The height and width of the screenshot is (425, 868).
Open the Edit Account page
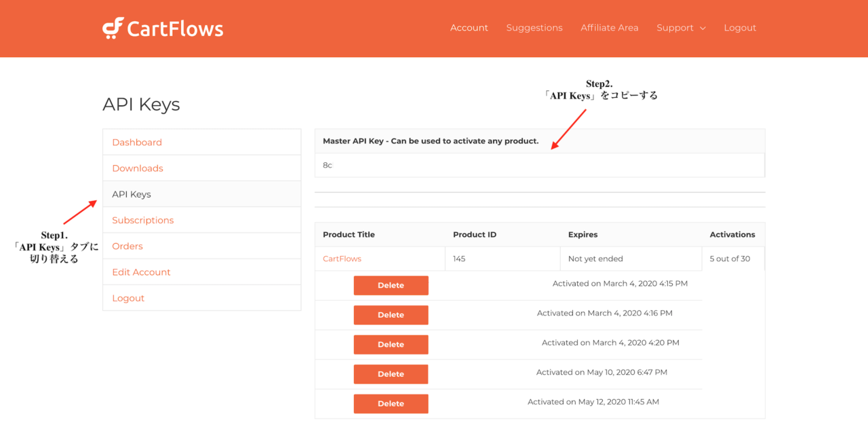(140, 272)
